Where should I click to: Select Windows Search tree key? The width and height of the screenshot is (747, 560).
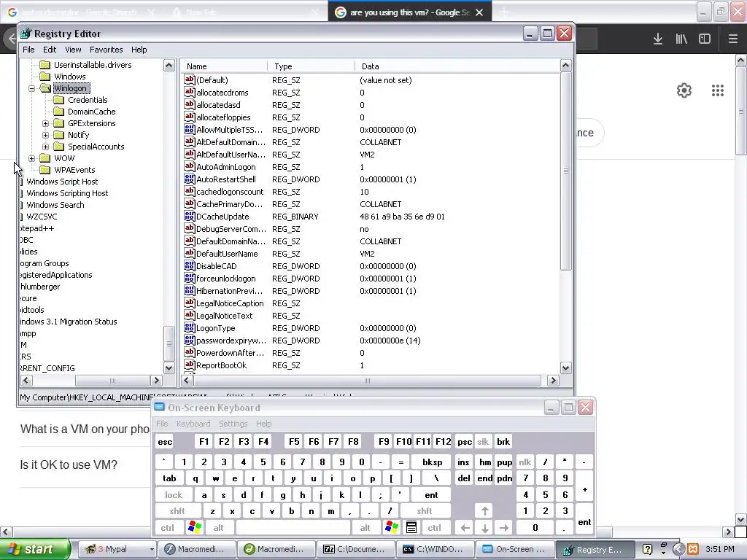[x=55, y=205]
